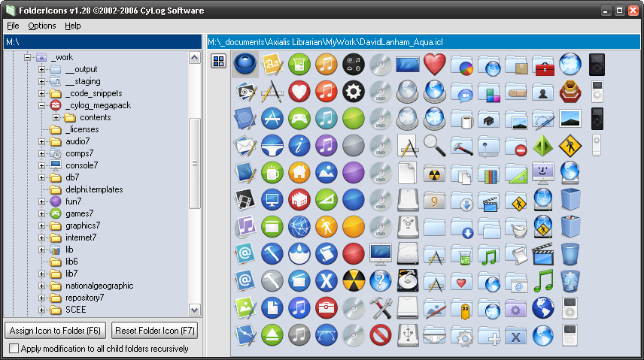Open the Options menu
The width and height of the screenshot is (644, 360).
click(42, 26)
